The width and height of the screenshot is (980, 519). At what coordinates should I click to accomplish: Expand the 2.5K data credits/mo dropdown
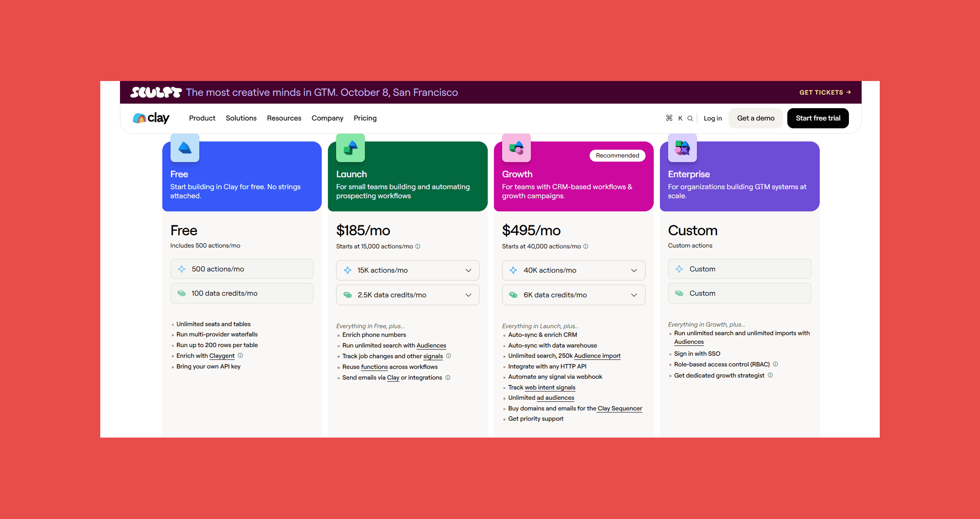(408, 295)
